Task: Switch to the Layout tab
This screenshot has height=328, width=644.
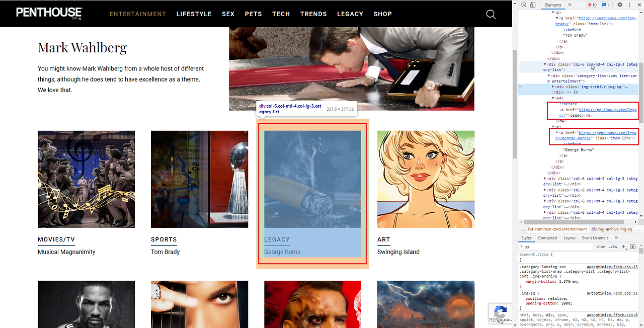Action: pos(570,238)
